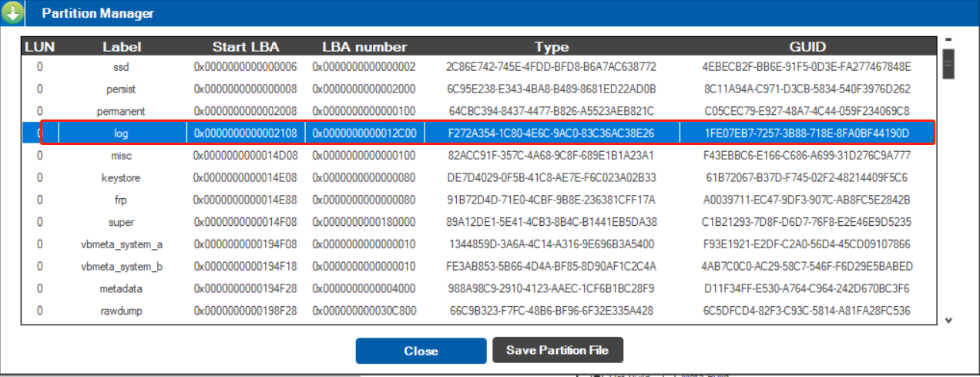Click Start LBA 0x0000000000194F18 of vbmeta_system_b
This screenshot has height=377, width=980.
(x=246, y=267)
